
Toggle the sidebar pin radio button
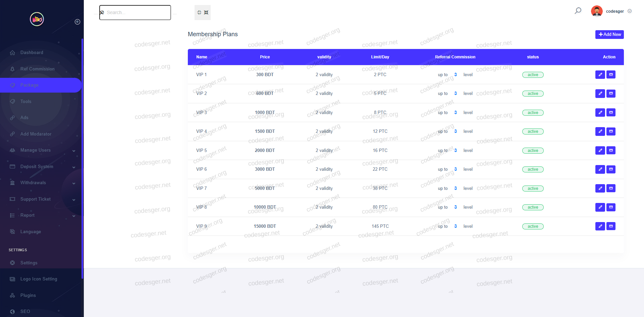[77, 22]
